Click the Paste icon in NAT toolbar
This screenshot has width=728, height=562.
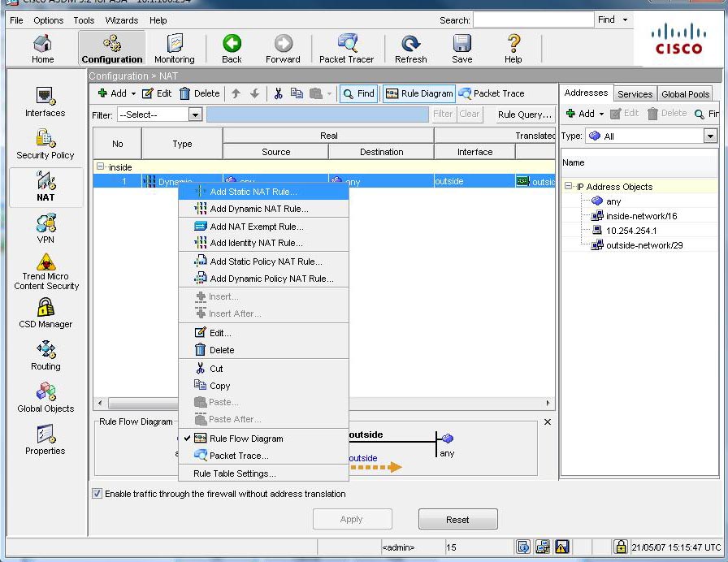click(316, 93)
